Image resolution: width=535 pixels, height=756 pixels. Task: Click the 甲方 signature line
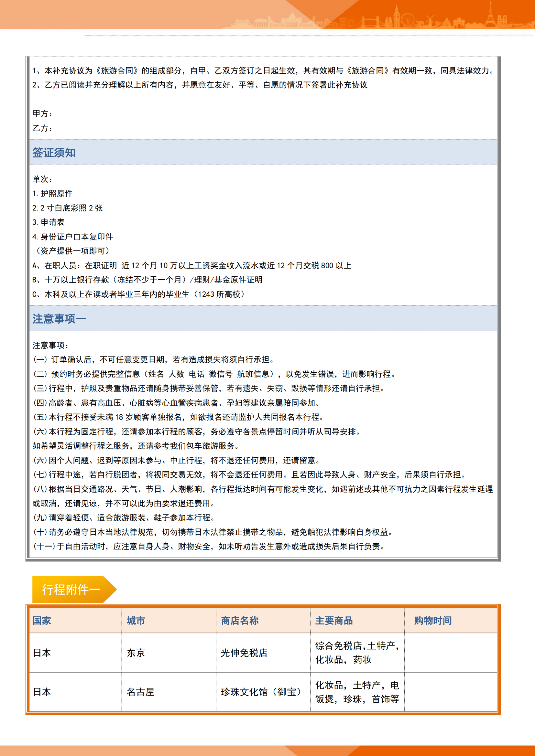43,114
